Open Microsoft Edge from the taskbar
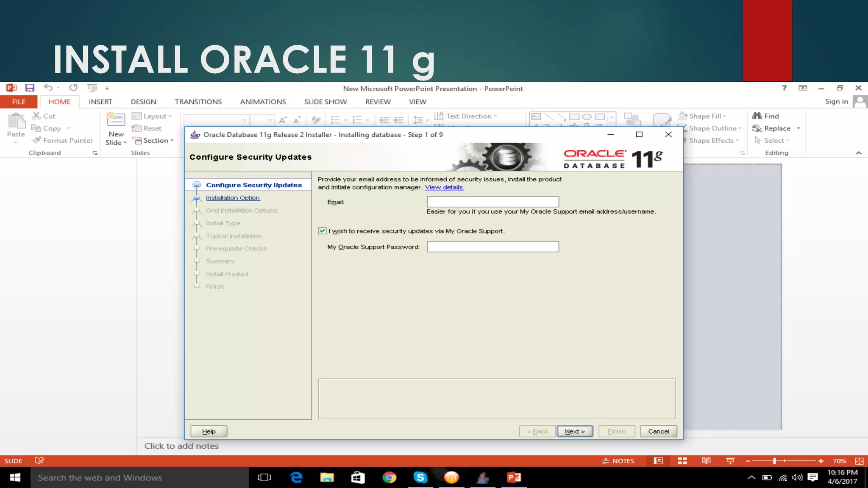868x488 pixels. coord(296,478)
